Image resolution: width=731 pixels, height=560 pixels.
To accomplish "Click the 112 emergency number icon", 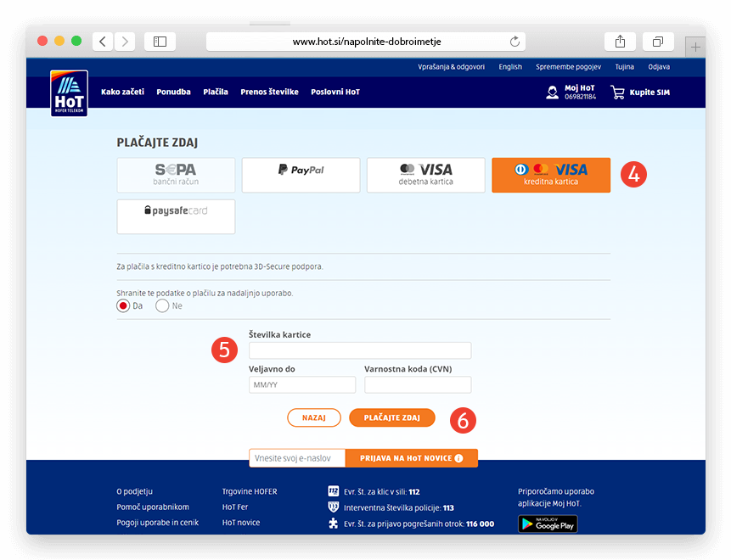I will 334,491.
